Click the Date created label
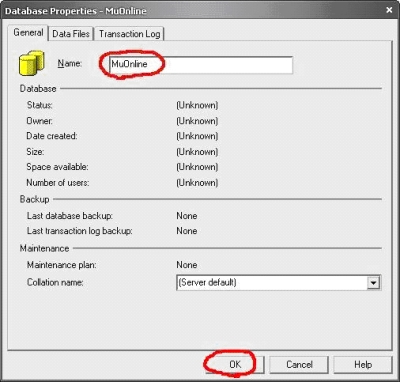Image resolution: width=400 pixels, height=382 pixels. point(52,136)
